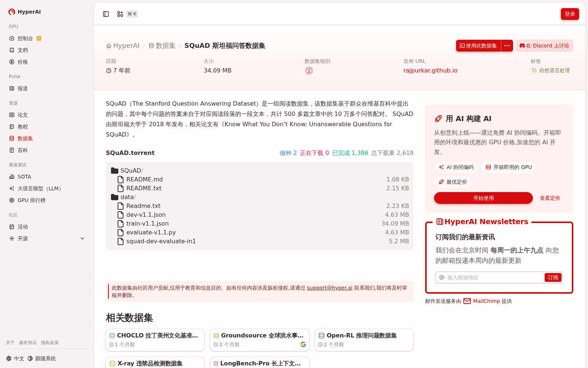
Task: Open the 查看定价 link
Action: coord(550,198)
